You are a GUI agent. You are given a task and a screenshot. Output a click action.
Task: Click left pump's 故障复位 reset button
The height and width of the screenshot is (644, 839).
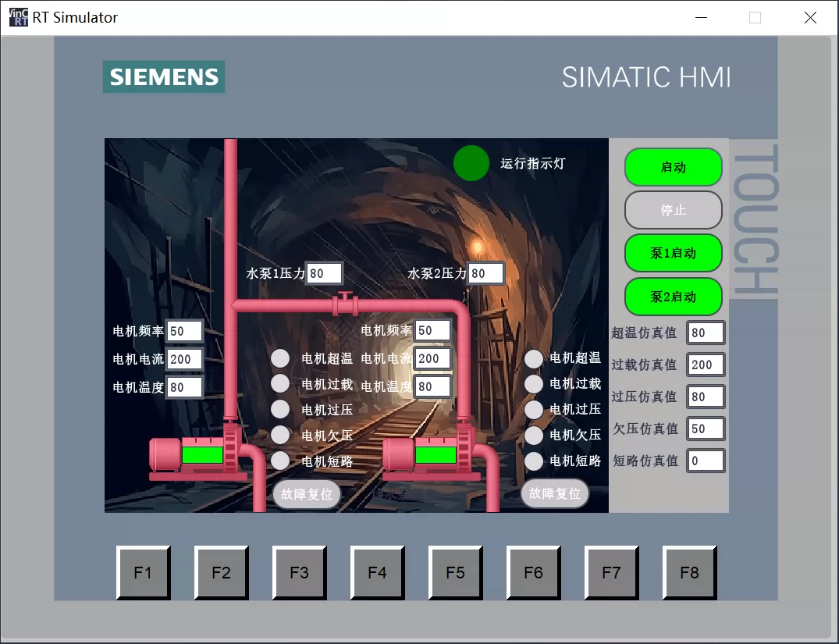coord(307,494)
